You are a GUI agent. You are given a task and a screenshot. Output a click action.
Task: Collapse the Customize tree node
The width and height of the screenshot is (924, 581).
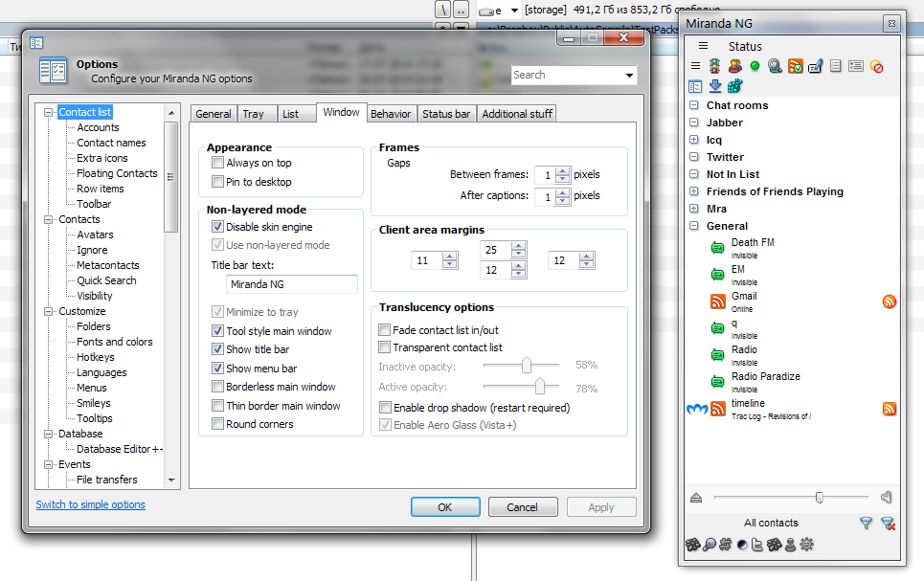point(48,311)
